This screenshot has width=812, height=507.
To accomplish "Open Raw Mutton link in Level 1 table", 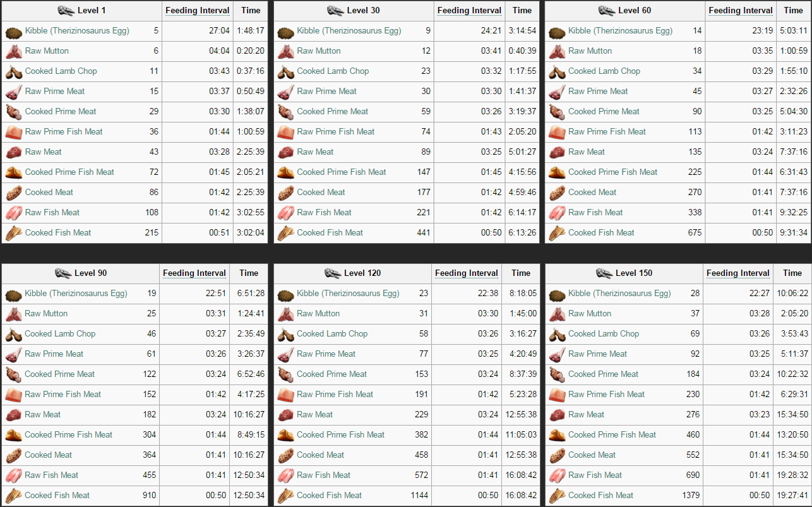I will click(x=47, y=51).
